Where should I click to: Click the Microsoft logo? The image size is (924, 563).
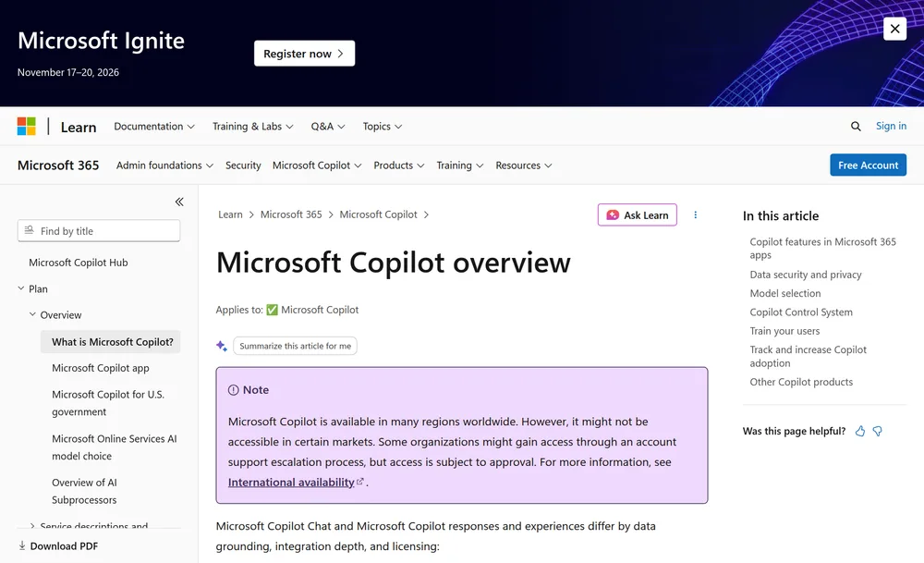coord(27,126)
